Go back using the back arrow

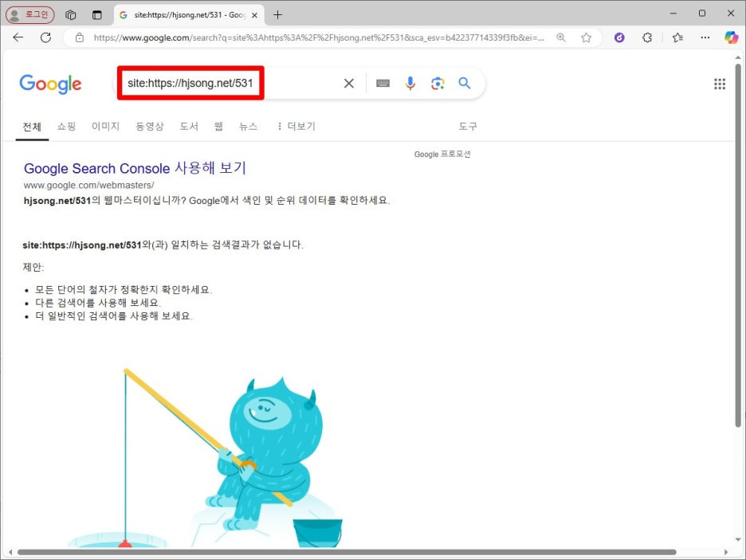point(18,37)
